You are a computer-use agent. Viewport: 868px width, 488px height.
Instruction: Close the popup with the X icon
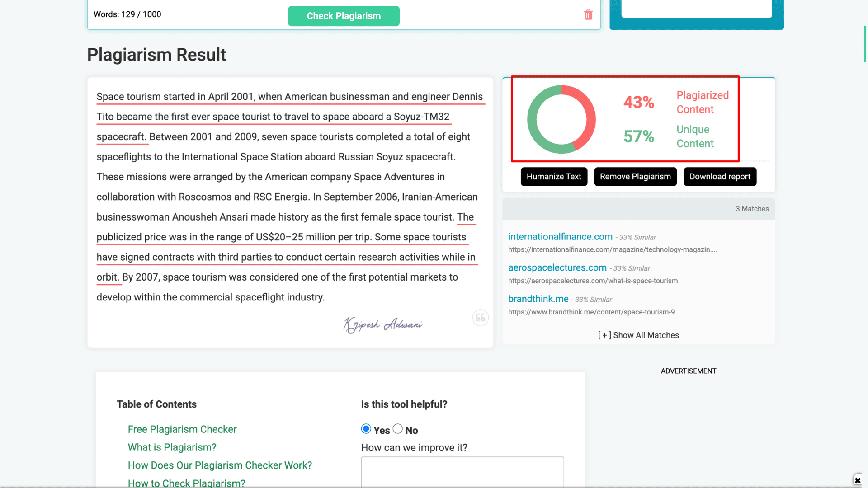coord(858,480)
